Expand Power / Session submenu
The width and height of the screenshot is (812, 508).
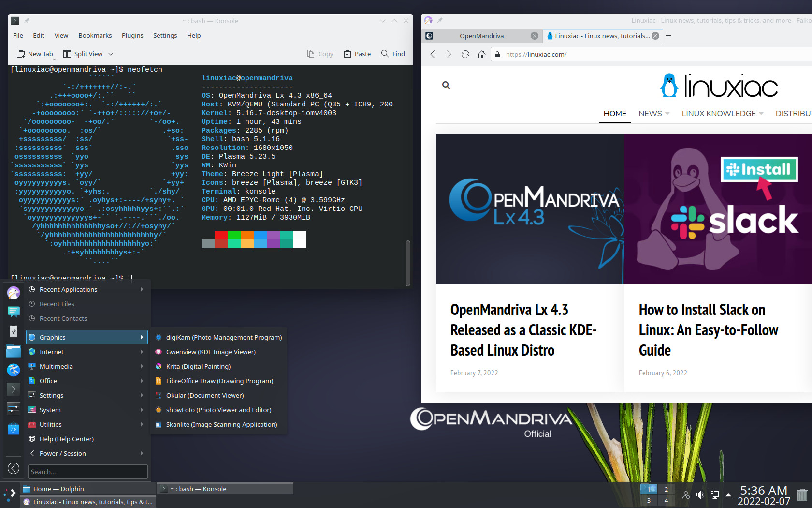point(87,453)
